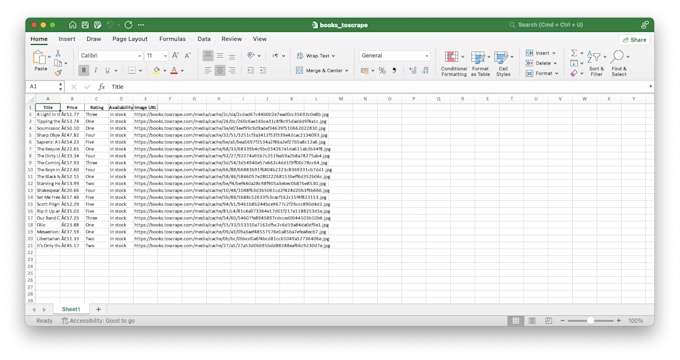Expand the Format cells dropdown arrow
Image resolution: width=680 pixels, height=360 pixels.
(x=556, y=73)
